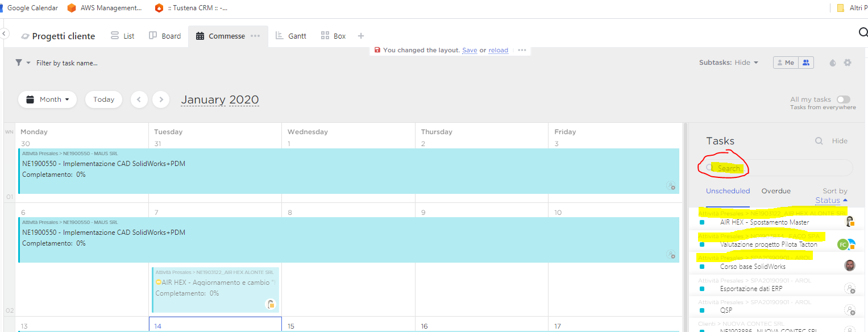
Task: Open the global search magnifier
Action: (863, 33)
